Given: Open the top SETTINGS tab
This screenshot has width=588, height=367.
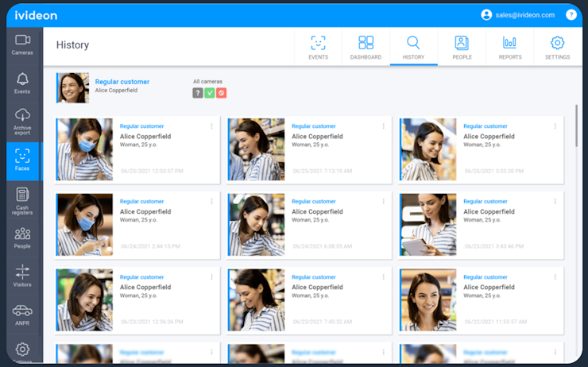Looking at the screenshot, I should (x=557, y=47).
